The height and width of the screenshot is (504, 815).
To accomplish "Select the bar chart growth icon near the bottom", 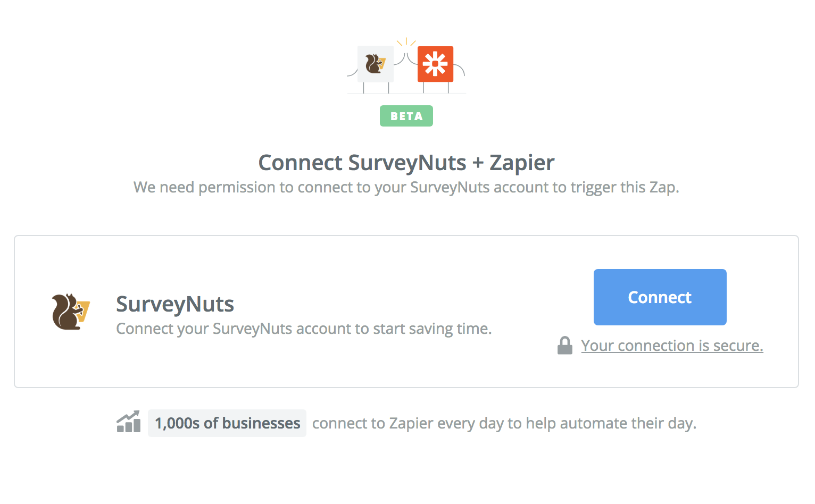I will pyautogui.click(x=128, y=422).
